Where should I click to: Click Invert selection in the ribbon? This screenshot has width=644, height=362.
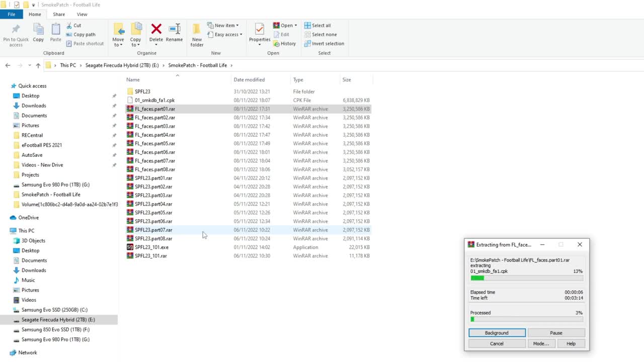324,43
